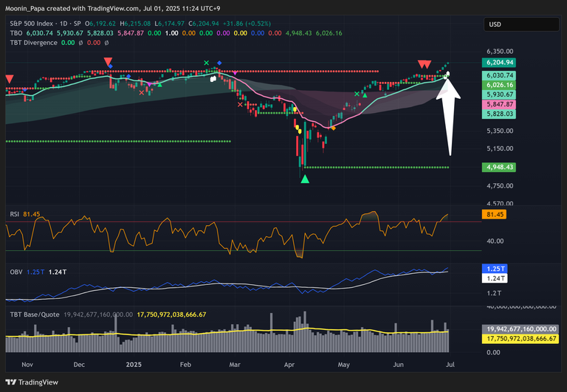
Task: Click the low value L6,174.97
Action: (170, 24)
